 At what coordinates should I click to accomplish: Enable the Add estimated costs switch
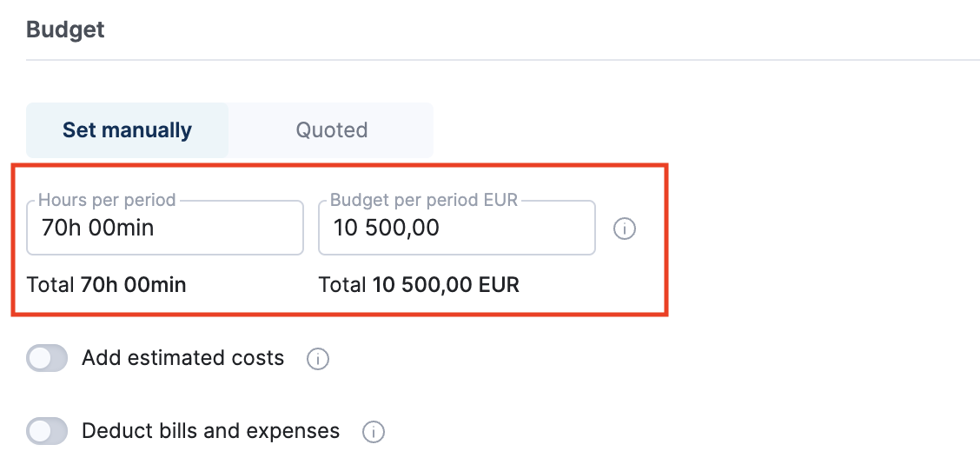click(x=47, y=358)
